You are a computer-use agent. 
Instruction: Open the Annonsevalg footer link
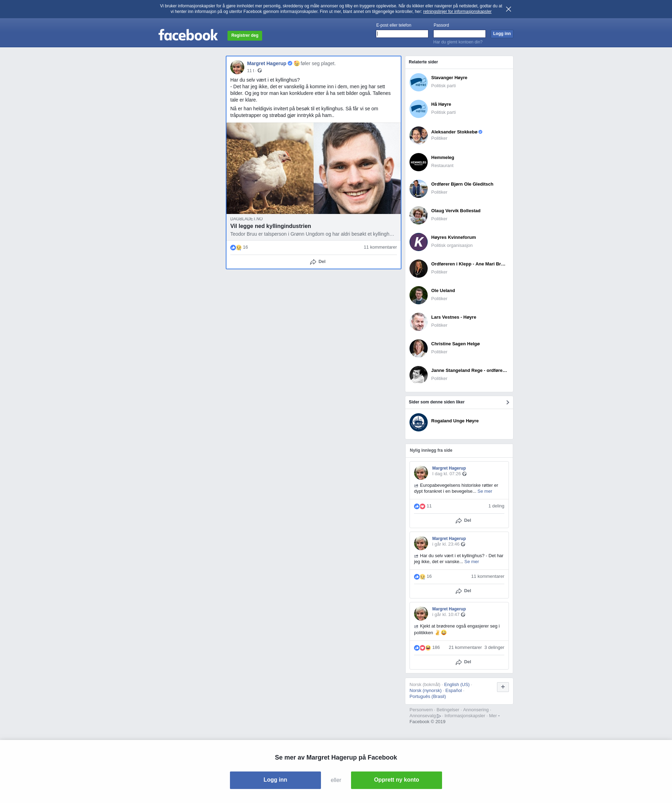click(425, 716)
